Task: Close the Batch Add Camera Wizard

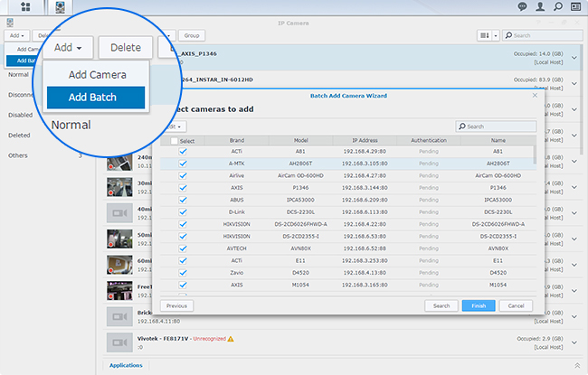Action: 535,94
